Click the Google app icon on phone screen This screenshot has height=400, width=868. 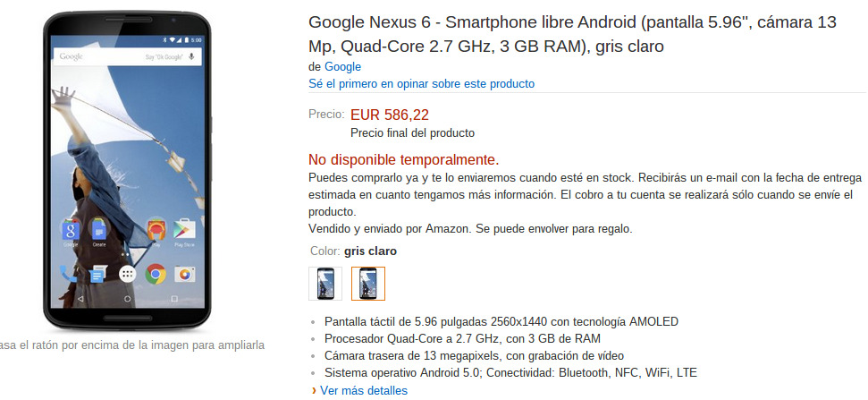pos(71,229)
